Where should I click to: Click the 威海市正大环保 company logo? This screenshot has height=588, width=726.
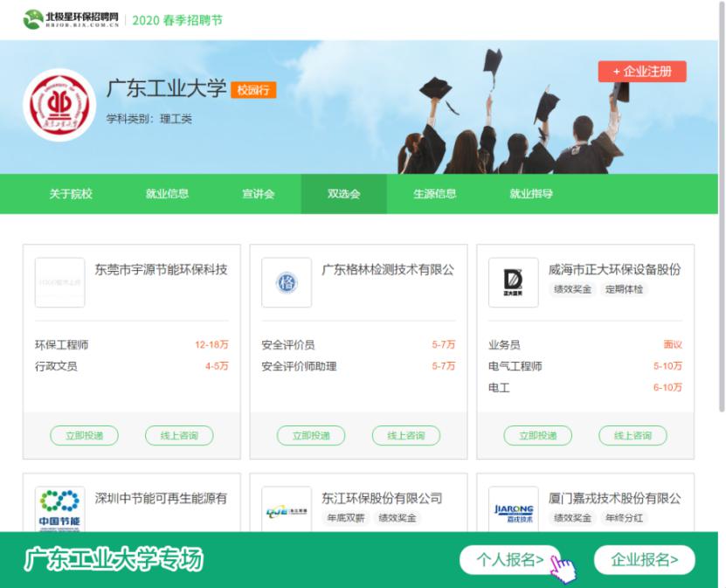click(x=513, y=282)
